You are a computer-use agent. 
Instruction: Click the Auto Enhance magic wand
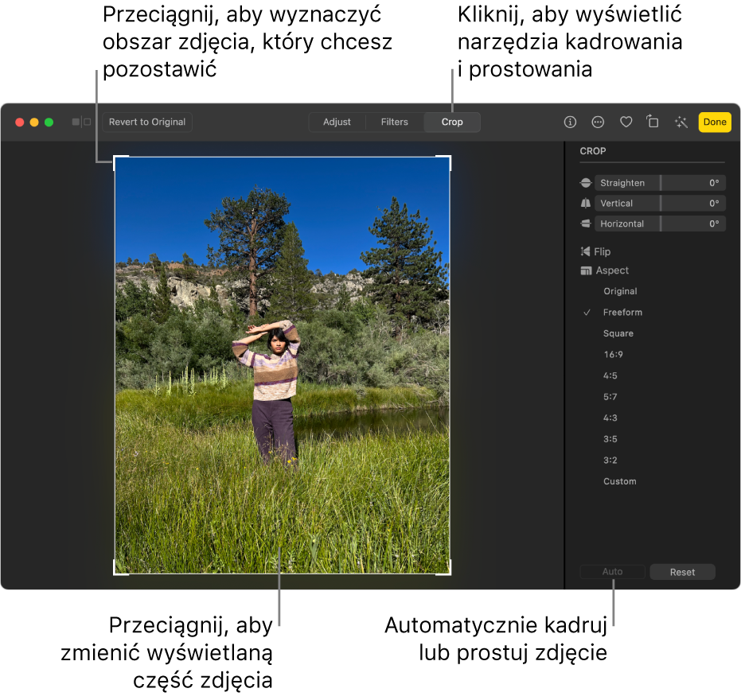(x=681, y=122)
